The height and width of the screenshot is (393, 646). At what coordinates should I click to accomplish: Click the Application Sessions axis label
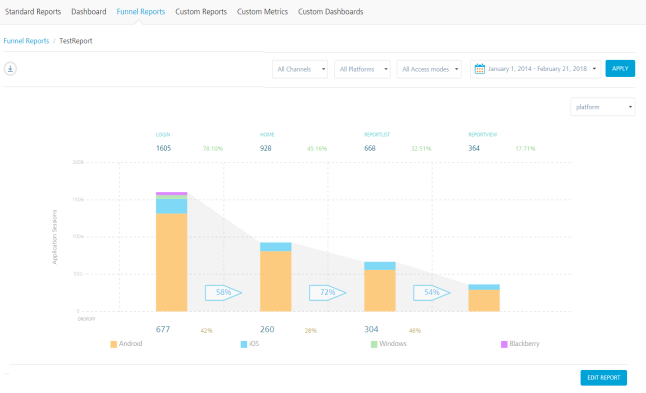click(54, 237)
